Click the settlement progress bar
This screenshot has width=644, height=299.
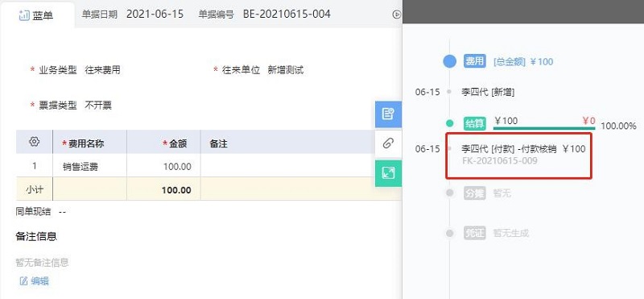[x=544, y=128]
